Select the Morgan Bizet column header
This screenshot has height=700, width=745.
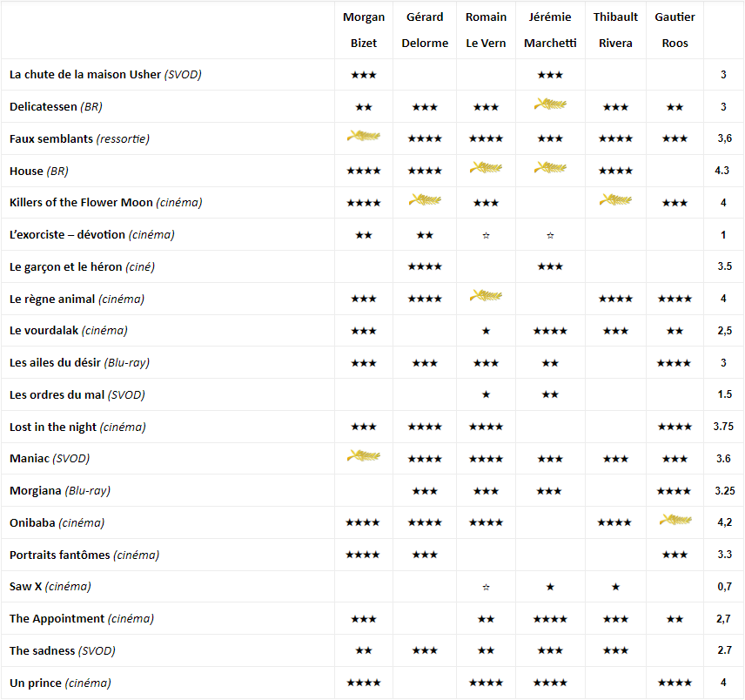364,30
